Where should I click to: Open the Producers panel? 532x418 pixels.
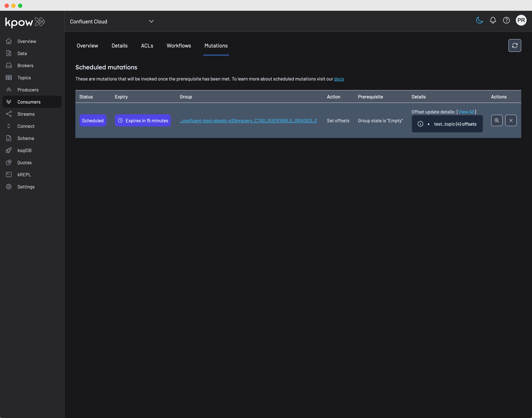28,90
